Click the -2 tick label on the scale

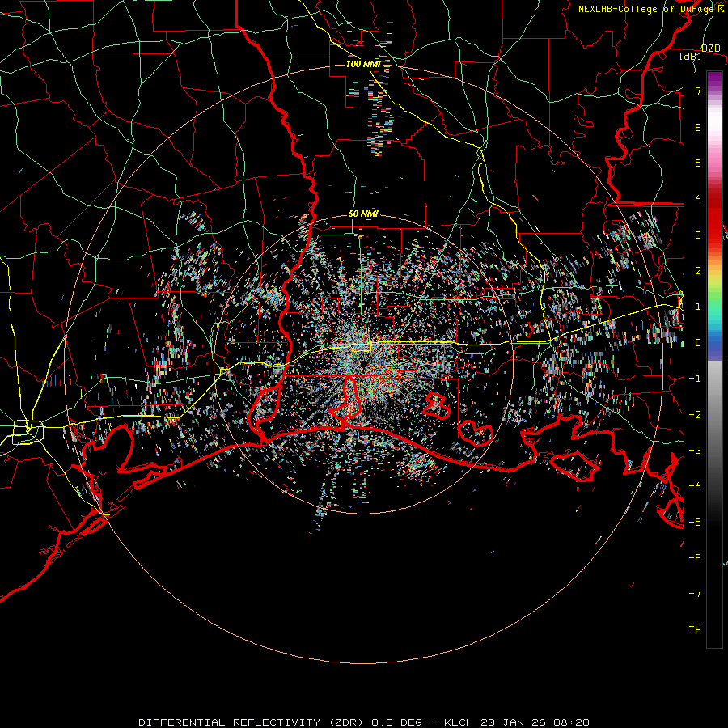695,415
